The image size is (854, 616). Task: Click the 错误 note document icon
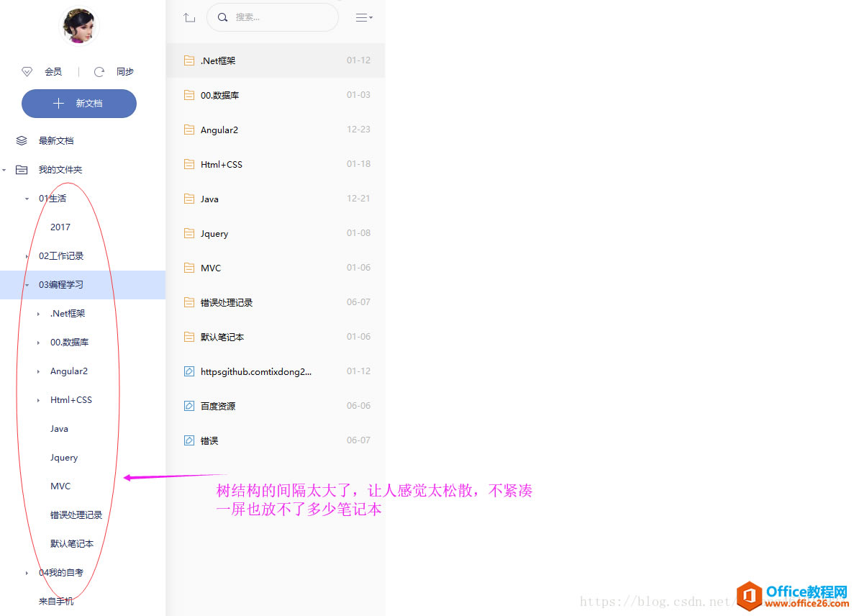pos(189,440)
